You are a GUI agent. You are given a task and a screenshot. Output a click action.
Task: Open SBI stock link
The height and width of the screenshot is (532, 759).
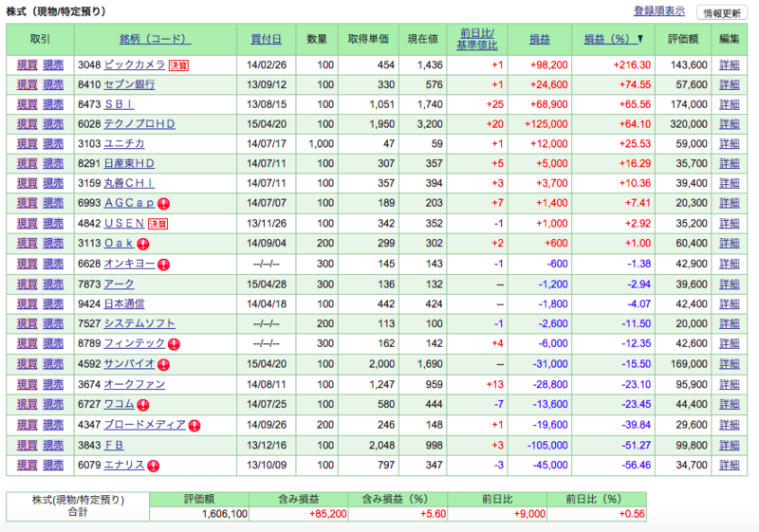tap(120, 104)
